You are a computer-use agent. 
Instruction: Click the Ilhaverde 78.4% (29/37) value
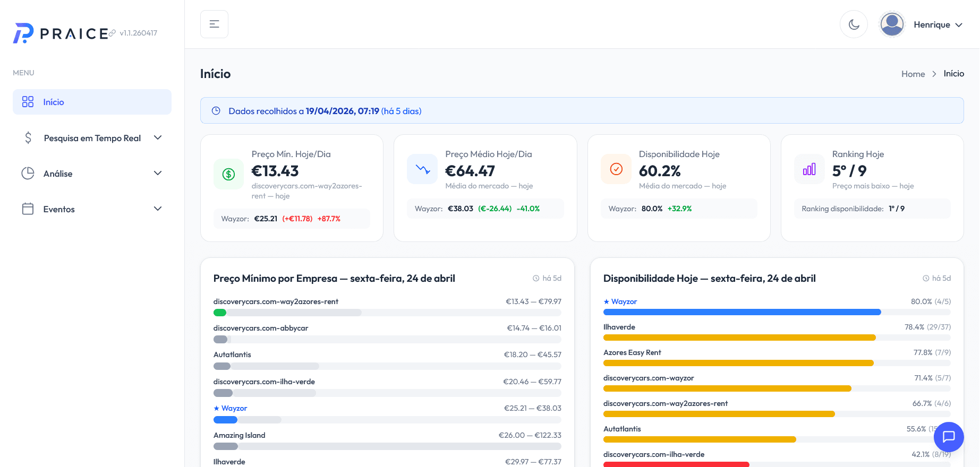click(x=928, y=327)
